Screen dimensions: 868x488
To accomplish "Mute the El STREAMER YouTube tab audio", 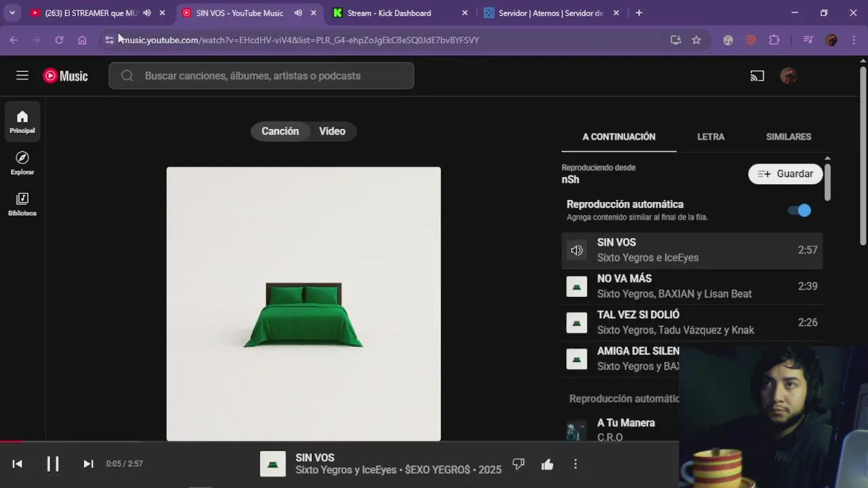I will click(147, 13).
